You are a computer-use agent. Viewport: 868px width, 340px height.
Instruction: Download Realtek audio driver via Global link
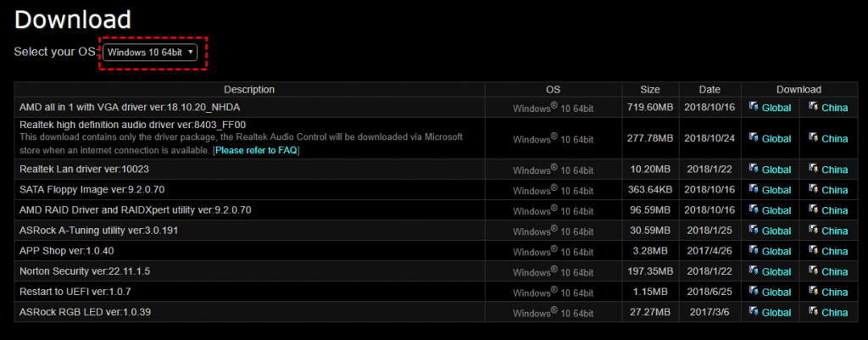point(776,138)
